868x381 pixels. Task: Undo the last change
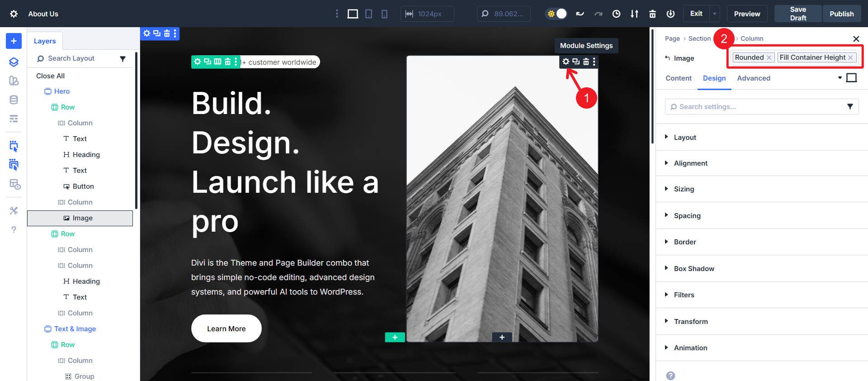(580, 14)
